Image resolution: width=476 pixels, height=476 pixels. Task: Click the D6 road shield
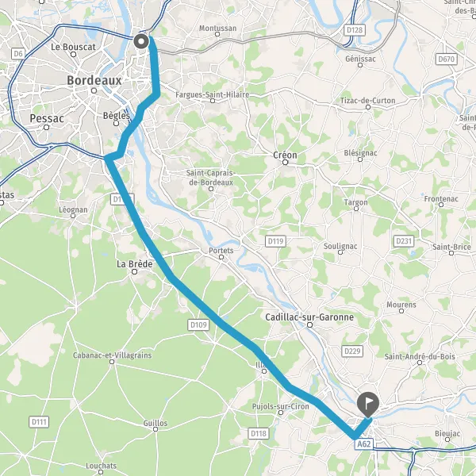(x=18, y=54)
